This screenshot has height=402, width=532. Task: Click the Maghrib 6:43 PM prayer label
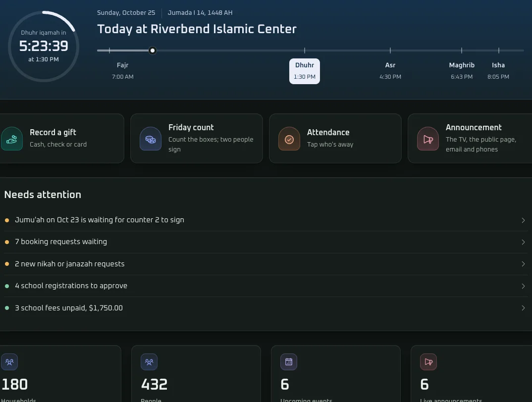tap(462, 71)
